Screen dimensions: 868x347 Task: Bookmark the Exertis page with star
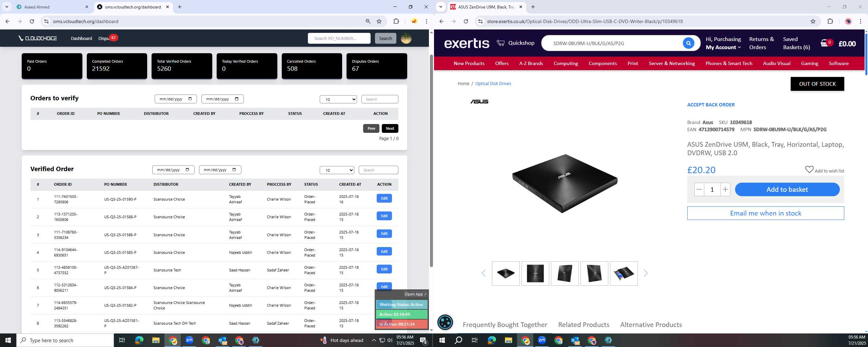click(813, 21)
